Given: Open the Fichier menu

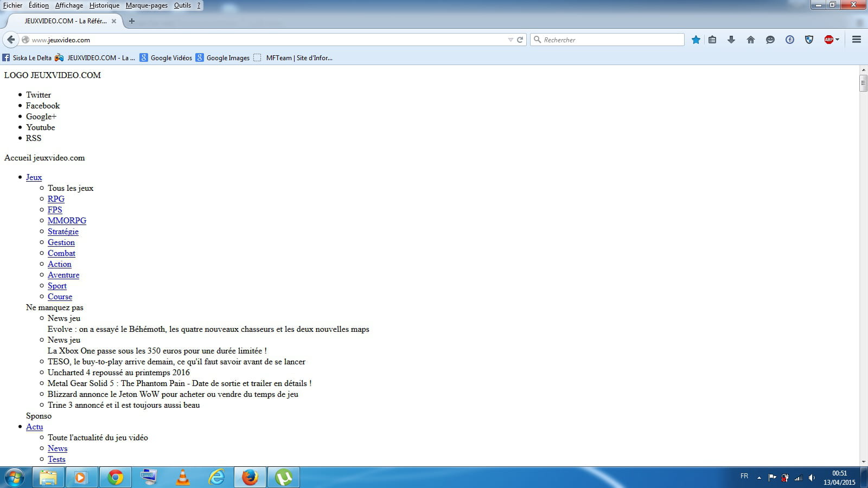Looking at the screenshot, I should (x=12, y=5).
